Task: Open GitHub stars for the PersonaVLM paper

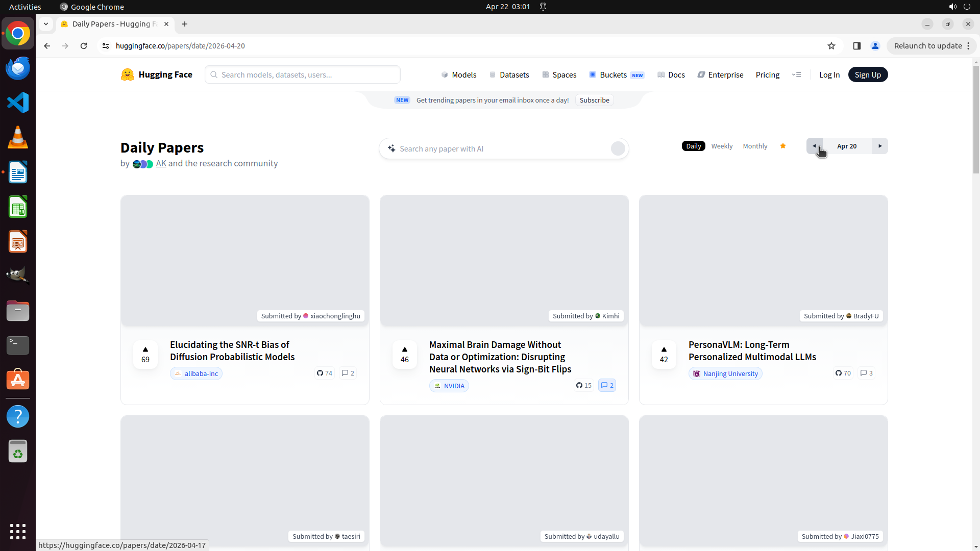Action: click(843, 373)
